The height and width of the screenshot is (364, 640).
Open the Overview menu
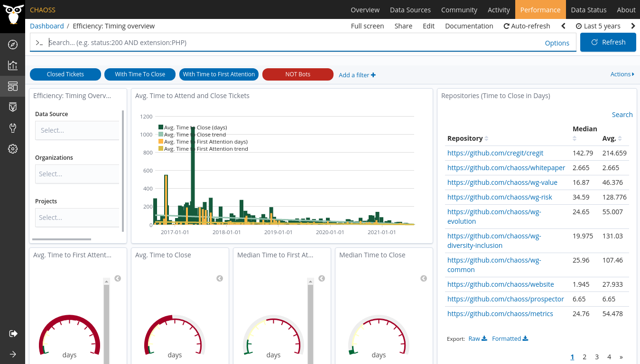(x=365, y=9)
